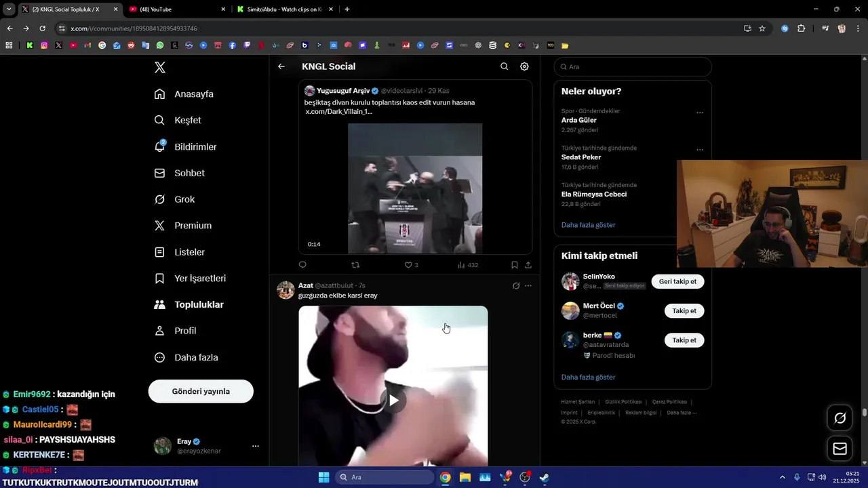Open Bildirimler notifications
This screenshot has width=868, height=488.
(185, 146)
